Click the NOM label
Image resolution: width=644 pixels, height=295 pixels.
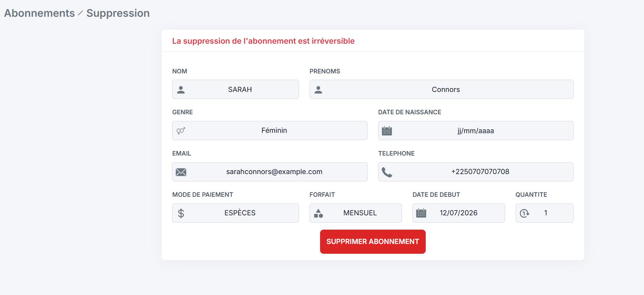[x=180, y=71]
